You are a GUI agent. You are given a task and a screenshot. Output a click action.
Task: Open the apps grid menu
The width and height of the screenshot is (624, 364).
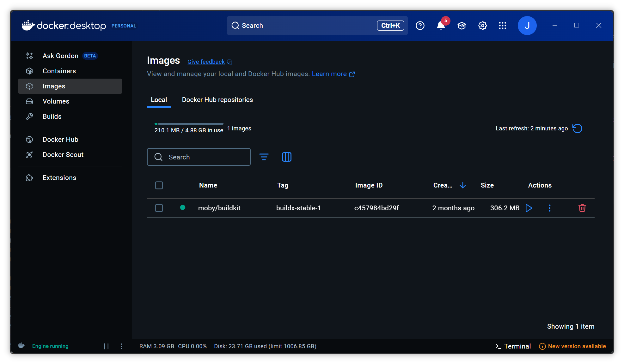tap(503, 26)
